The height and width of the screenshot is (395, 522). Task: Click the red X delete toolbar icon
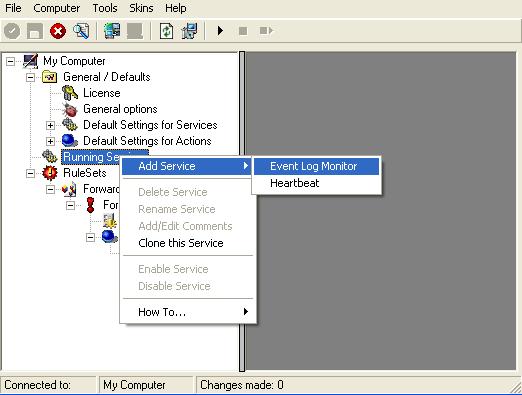point(58,31)
